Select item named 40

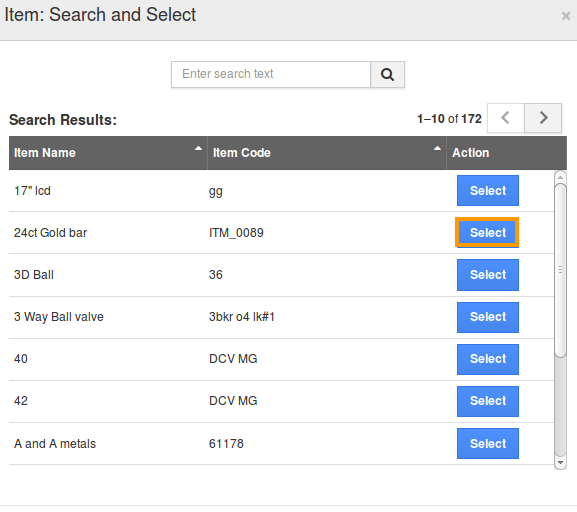(488, 359)
